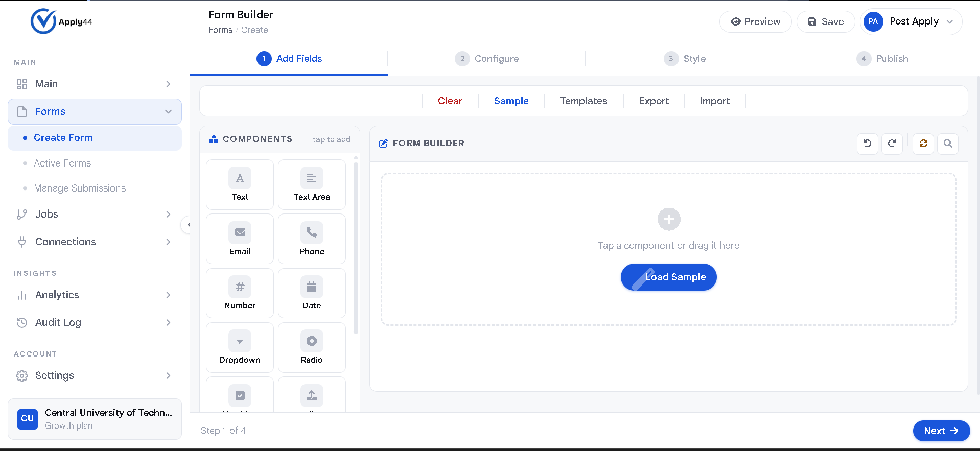The width and height of the screenshot is (980, 451).
Task: Click the COMPONENTS panel heading
Action: (258, 139)
